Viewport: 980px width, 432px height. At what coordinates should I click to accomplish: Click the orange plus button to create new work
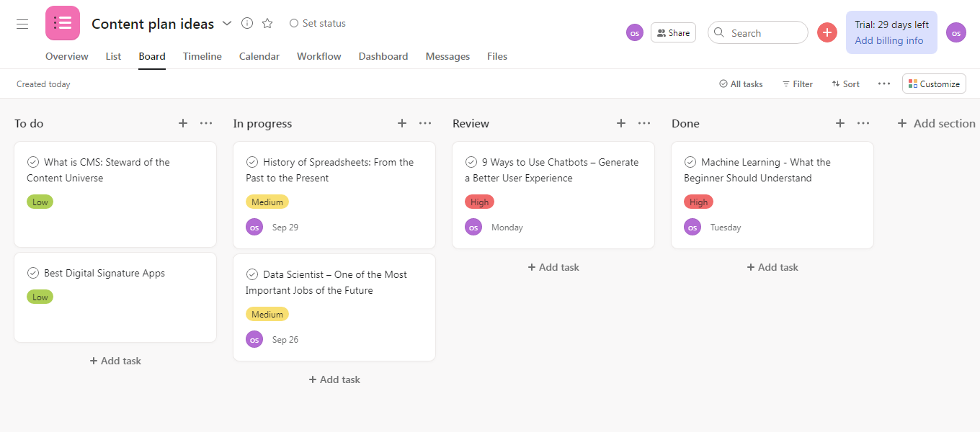pos(827,32)
